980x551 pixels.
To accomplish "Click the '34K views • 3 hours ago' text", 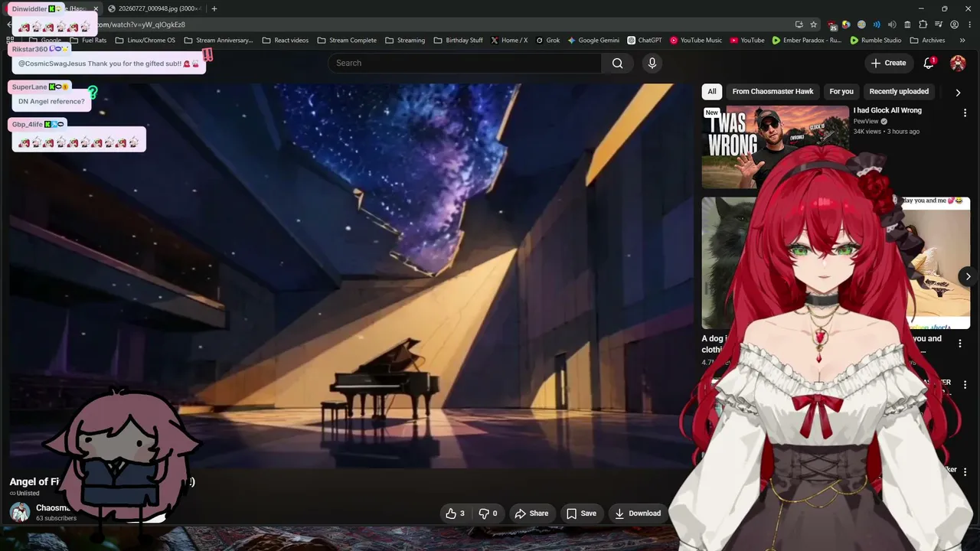I will click(887, 132).
